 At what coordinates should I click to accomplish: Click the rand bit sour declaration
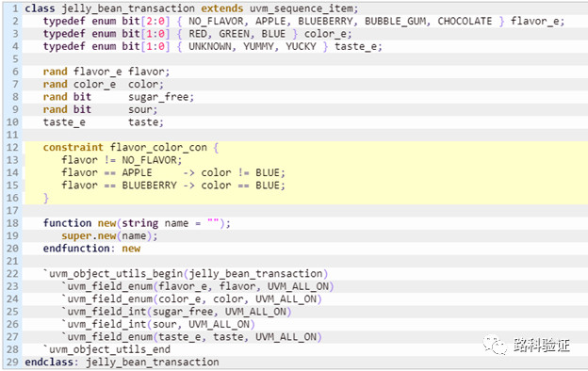click(100, 109)
